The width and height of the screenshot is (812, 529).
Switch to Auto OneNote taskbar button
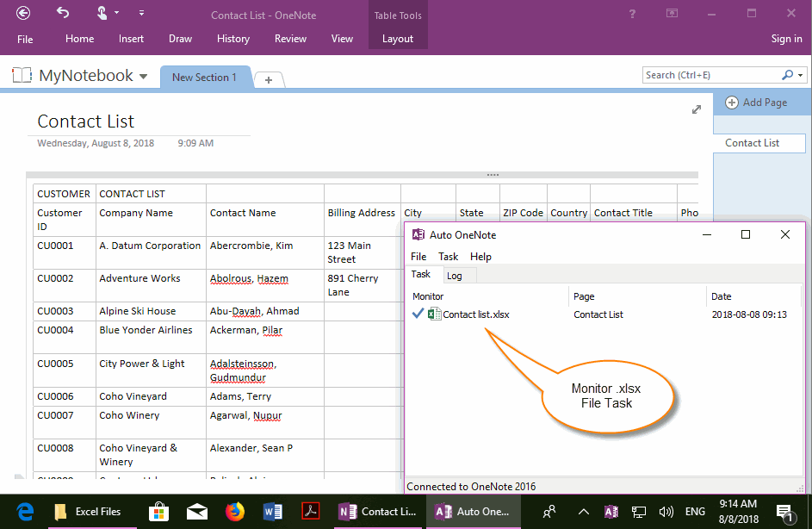[474, 512]
